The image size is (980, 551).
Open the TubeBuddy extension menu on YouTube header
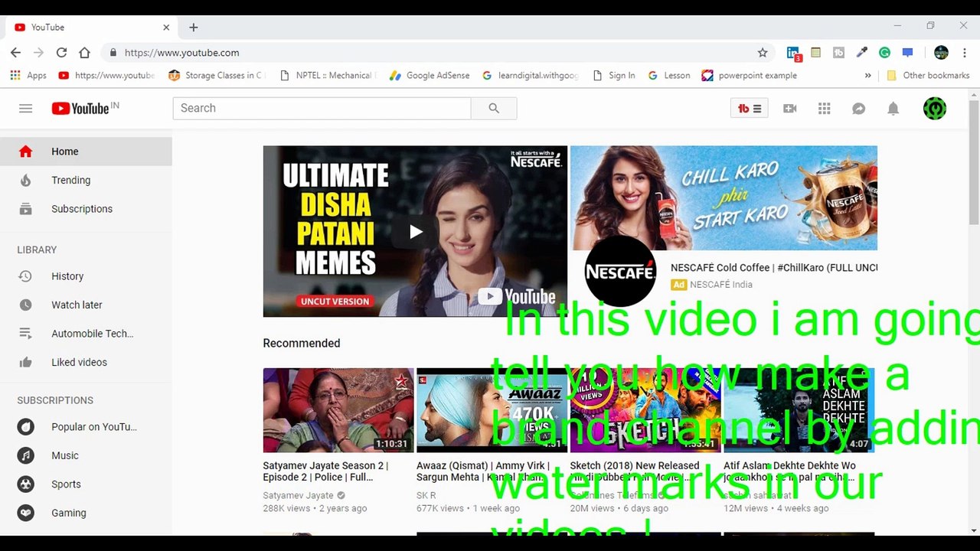pos(750,109)
